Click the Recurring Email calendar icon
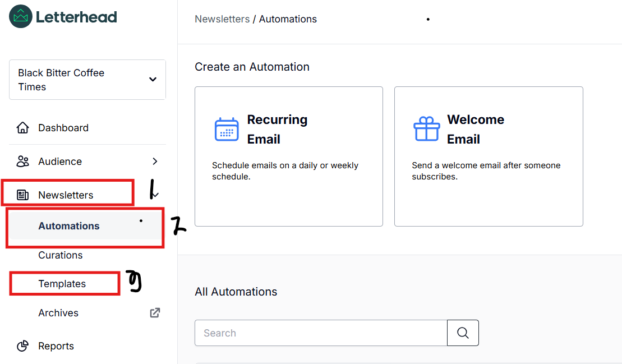The width and height of the screenshot is (622, 364). coord(227,129)
